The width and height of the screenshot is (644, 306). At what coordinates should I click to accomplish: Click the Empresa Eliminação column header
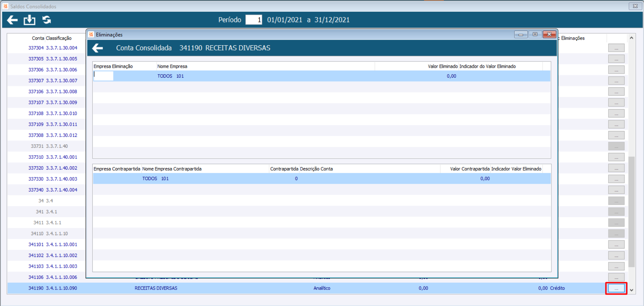pos(113,67)
